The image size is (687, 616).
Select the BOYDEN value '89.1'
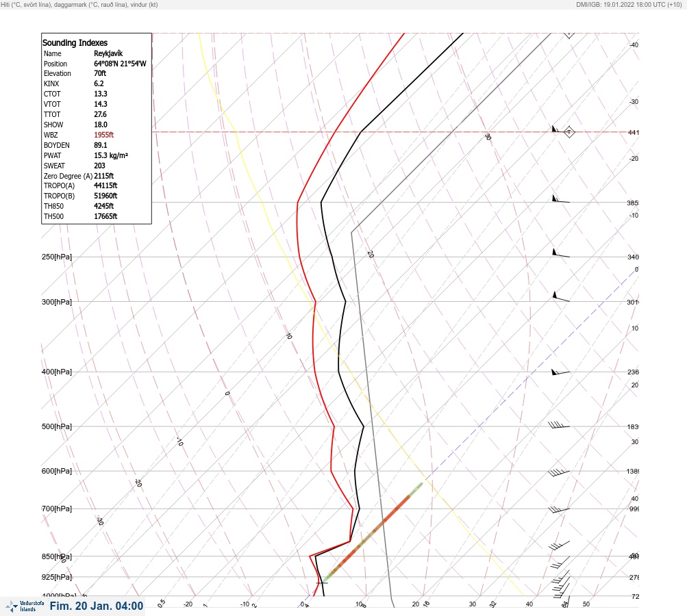pyautogui.click(x=100, y=145)
